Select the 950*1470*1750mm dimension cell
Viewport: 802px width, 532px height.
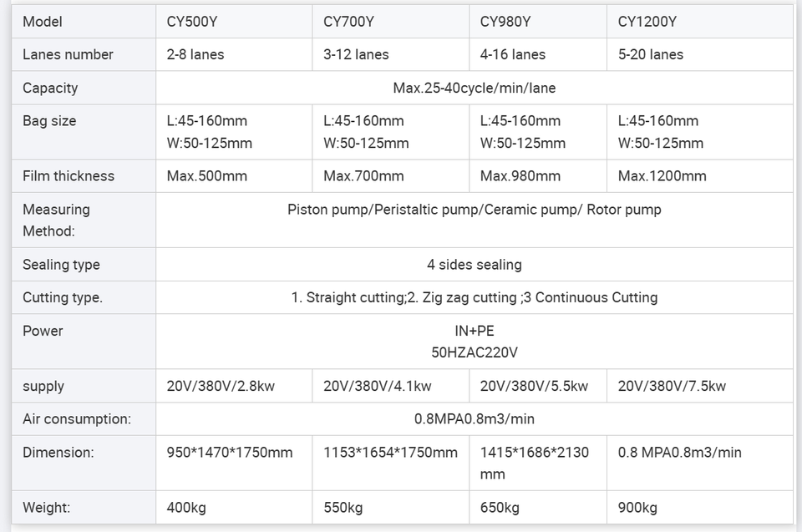pyautogui.click(x=230, y=453)
